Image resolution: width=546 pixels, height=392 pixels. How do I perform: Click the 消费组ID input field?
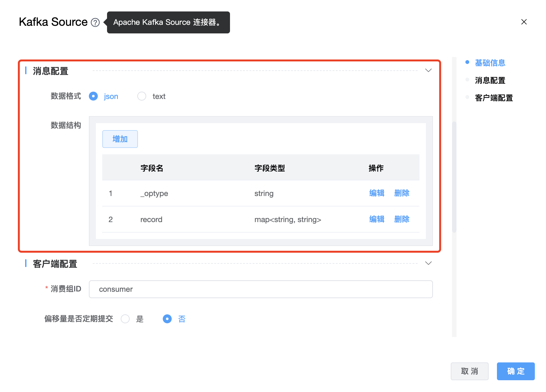point(261,289)
